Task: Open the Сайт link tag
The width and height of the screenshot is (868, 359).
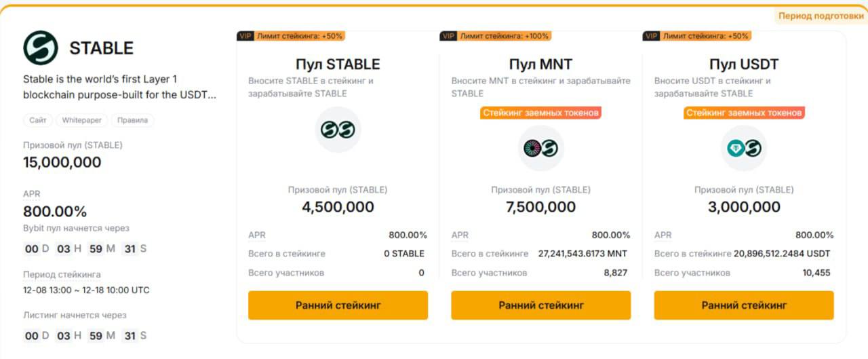Action: coord(38,120)
